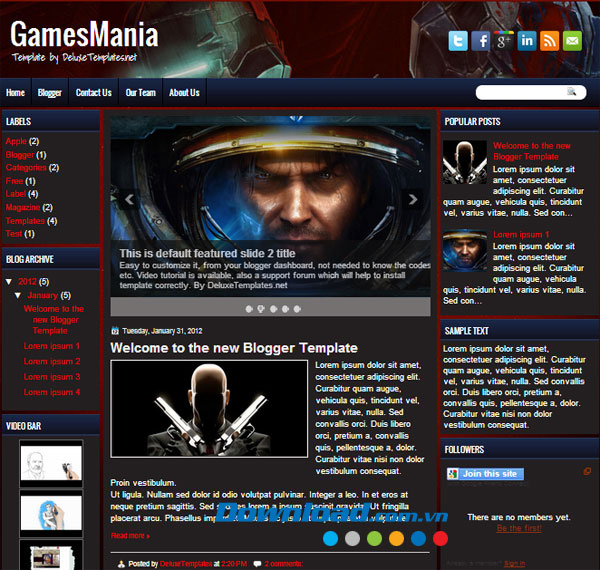Open the Contact Us menu item
The height and width of the screenshot is (570, 600).
coord(94,93)
